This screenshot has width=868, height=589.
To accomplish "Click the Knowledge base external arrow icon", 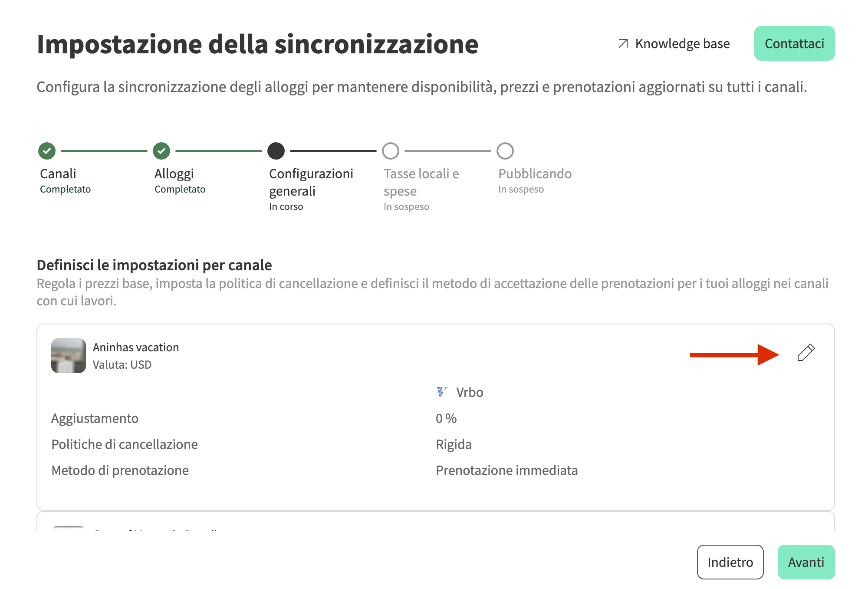I will 623,43.
